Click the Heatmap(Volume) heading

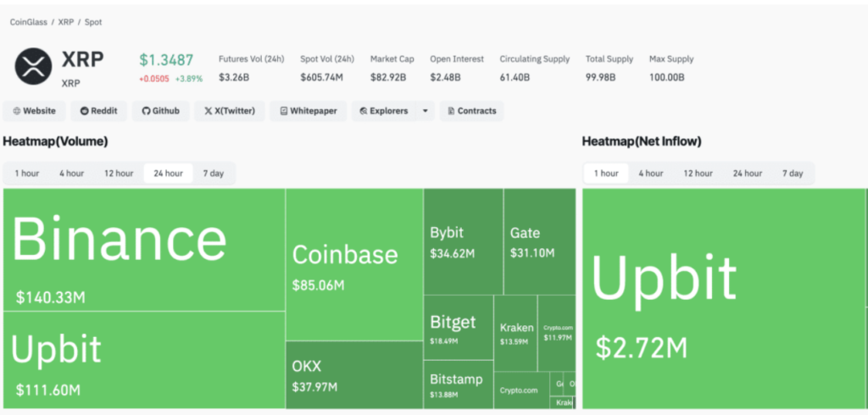55,141
